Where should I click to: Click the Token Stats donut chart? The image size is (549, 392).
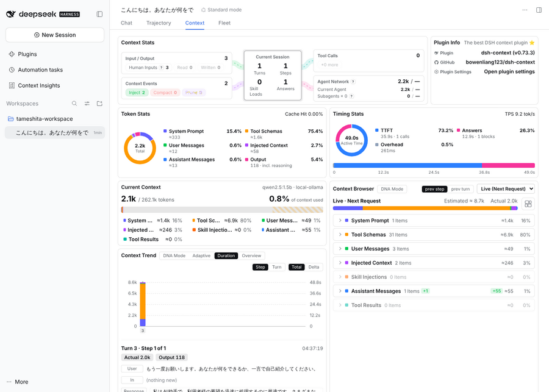click(140, 148)
